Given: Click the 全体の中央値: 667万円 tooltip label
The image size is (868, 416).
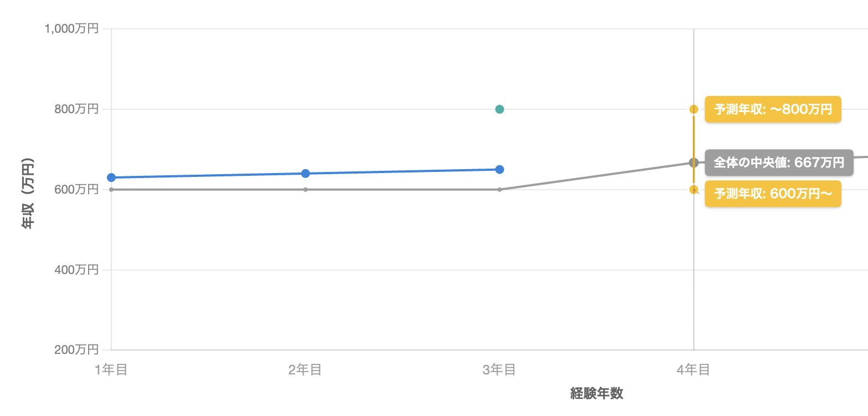Looking at the screenshot, I should coord(778,163).
